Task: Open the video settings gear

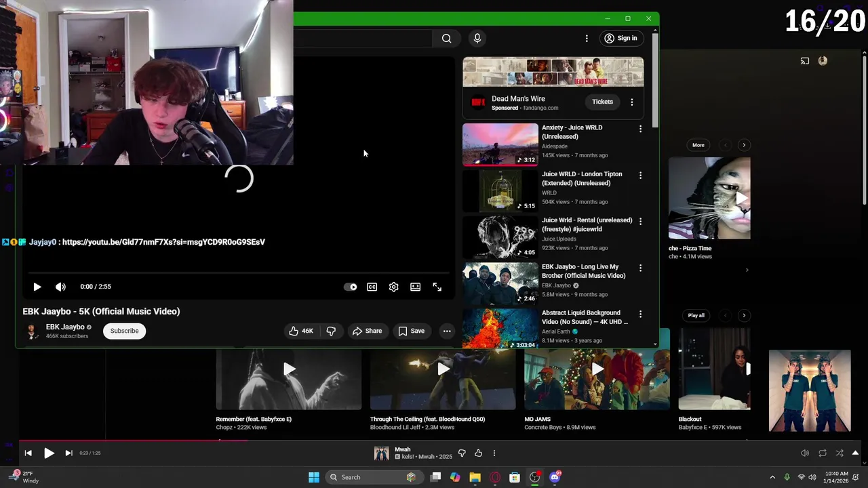Action: pyautogui.click(x=394, y=287)
